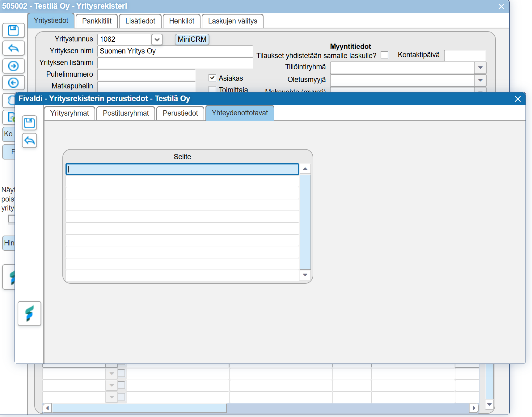Open dropdown in last bottom grid row

coord(112,397)
